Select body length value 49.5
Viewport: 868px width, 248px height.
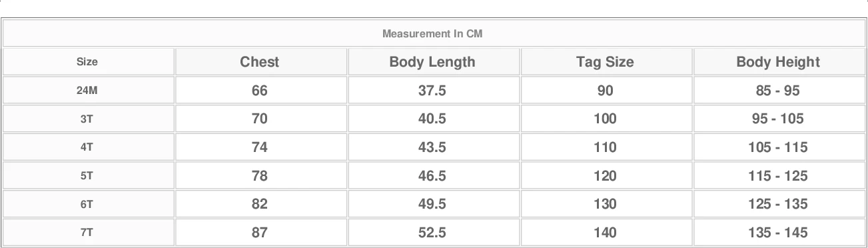pos(432,205)
